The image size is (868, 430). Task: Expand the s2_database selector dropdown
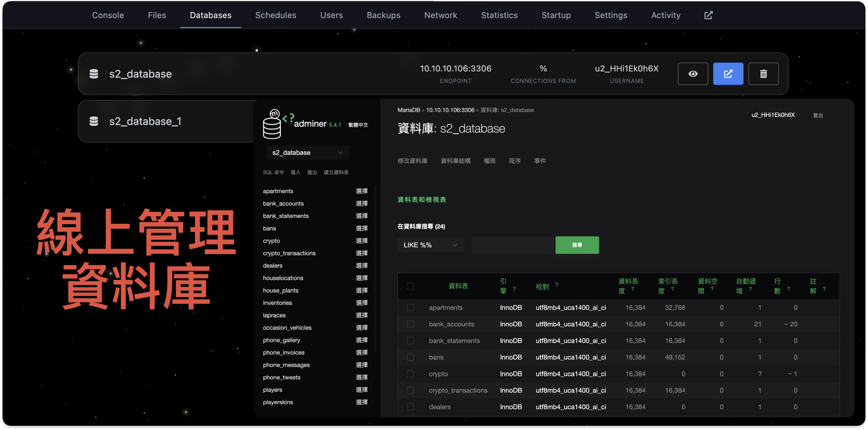(x=307, y=153)
